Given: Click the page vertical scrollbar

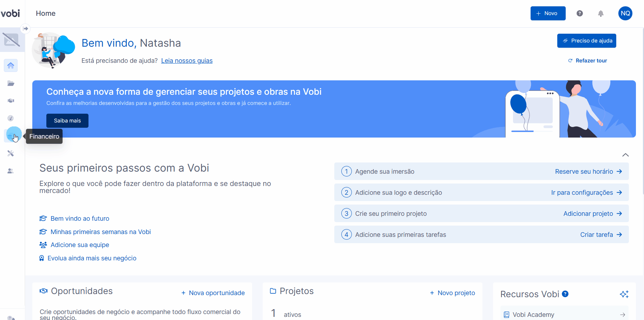Looking at the screenshot, I should pyautogui.click(x=643, y=111).
